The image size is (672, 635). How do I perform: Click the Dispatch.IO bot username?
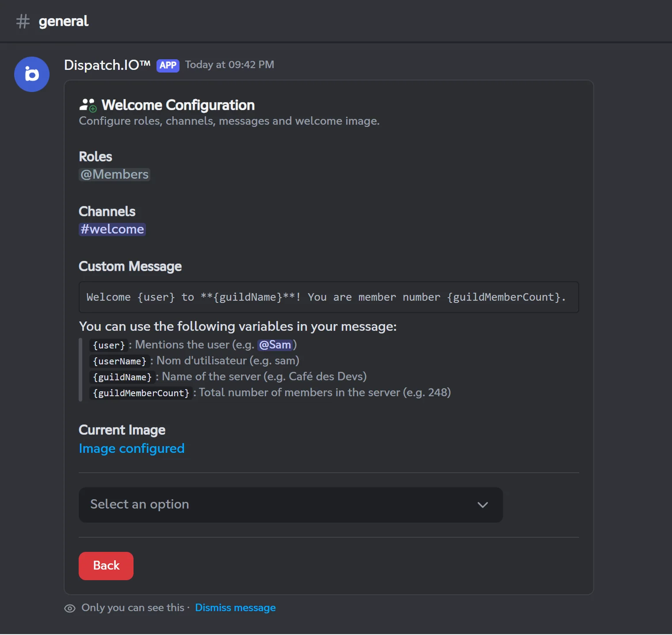[107, 65]
